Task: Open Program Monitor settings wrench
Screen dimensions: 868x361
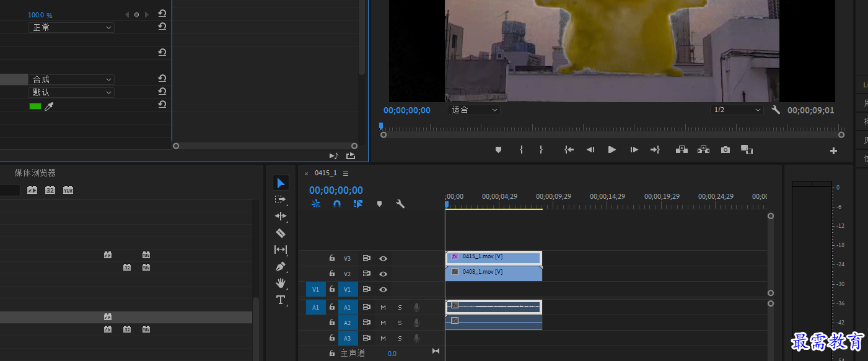Action: pos(776,110)
